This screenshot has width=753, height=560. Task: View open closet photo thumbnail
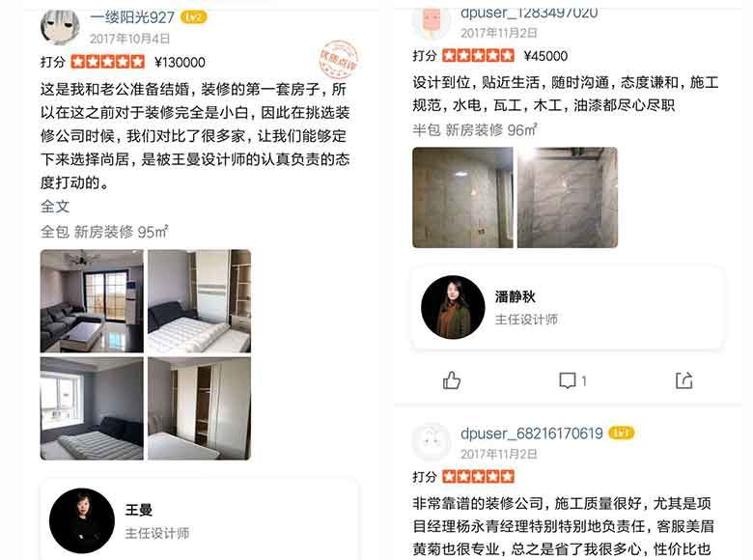coord(199,408)
